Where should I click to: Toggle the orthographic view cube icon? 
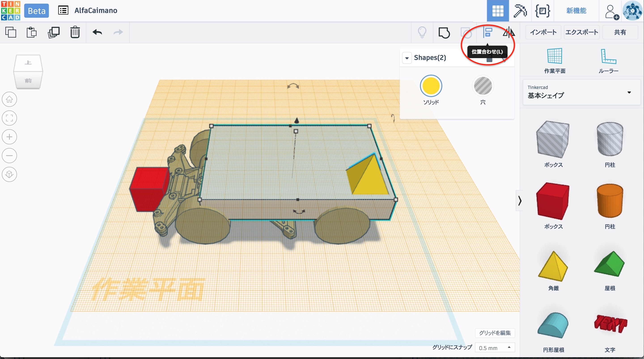click(x=9, y=174)
